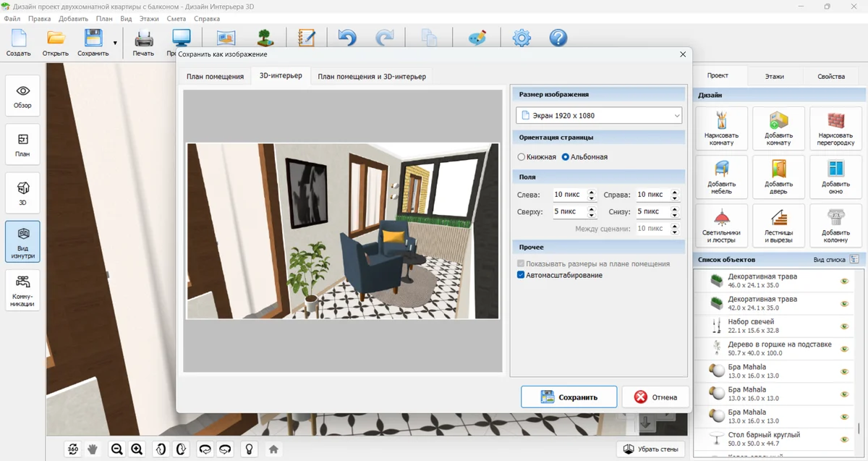The height and width of the screenshot is (461, 868).
Task: Increase Слева margin with up arrow
Action: pos(592,192)
